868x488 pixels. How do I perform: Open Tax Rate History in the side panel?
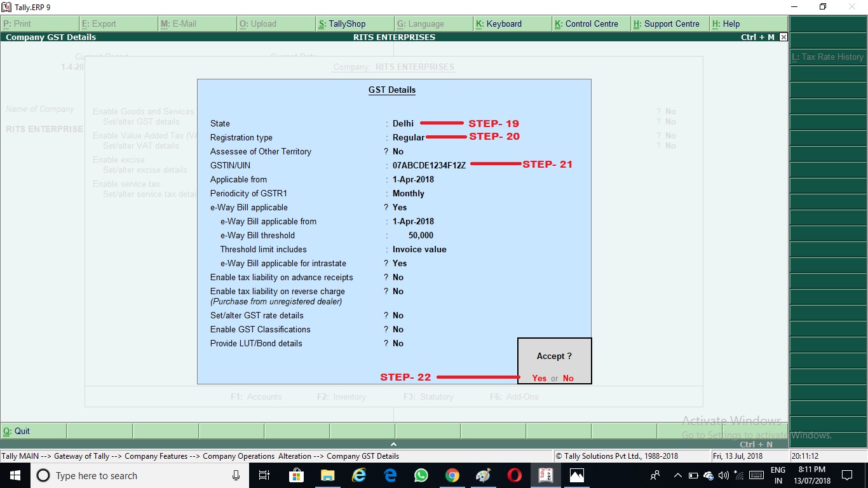pyautogui.click(x=827, y=57)
